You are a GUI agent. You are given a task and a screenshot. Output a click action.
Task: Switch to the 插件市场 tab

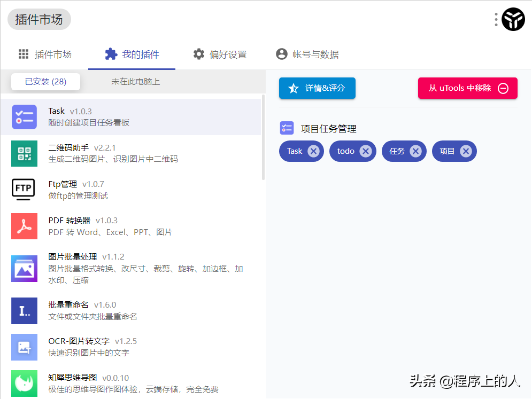pyautogui.click(x=45, y=54)
